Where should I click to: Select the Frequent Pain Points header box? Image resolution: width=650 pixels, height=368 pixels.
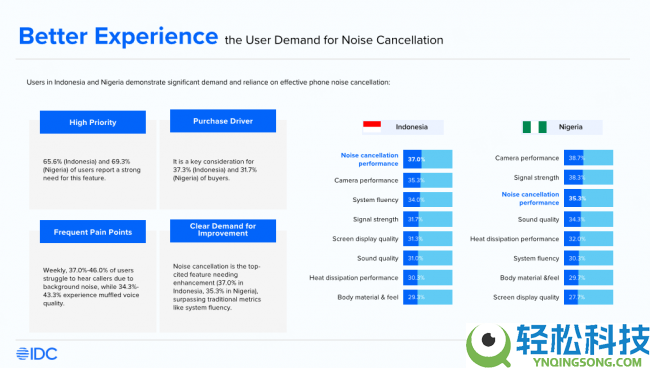pos(93,232)
